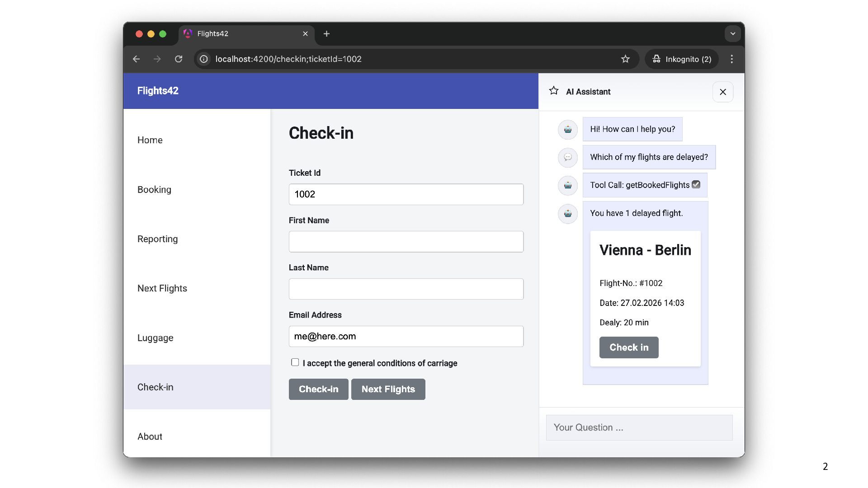The width and height of the screenshot is (868, 488).
Task: Go to the Luggage section in the sidebar
Action: click(155, 338)
